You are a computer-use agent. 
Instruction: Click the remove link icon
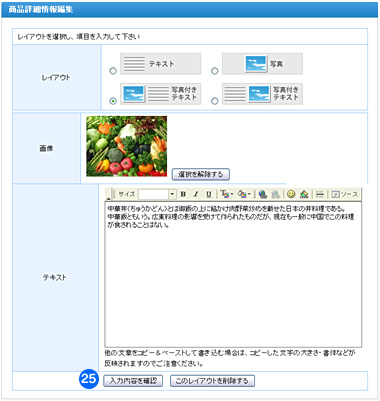pos(276,194)
